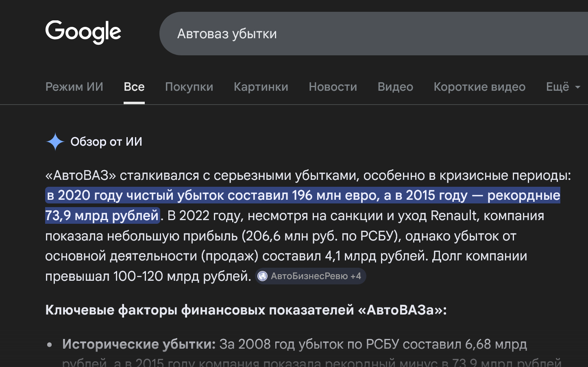Expand the Ещё dropdown arrow
This screenshot has width=588, height=367.
click(x=577, y=87)
